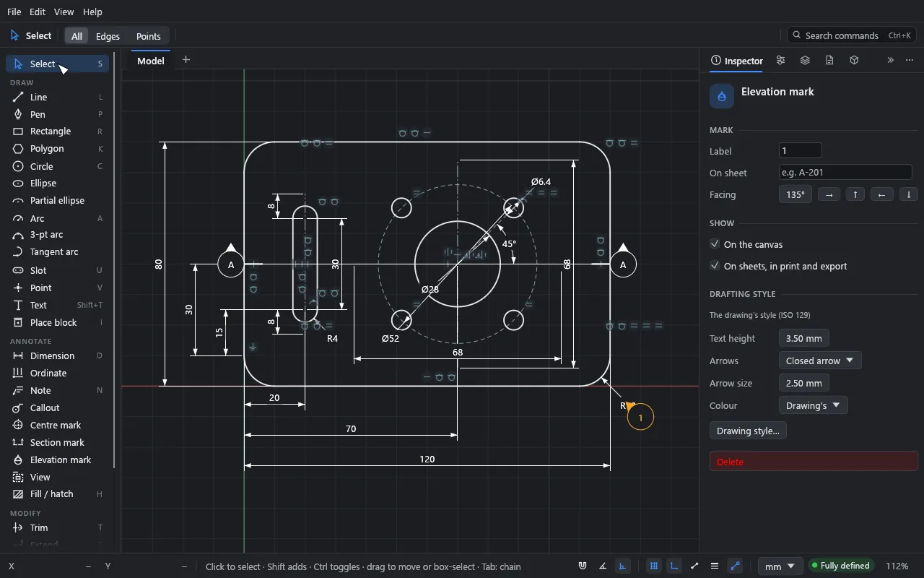This screenshot has height=578, width=924.
Task: Open the mm units dropdown
Action: tap(780, 566)
